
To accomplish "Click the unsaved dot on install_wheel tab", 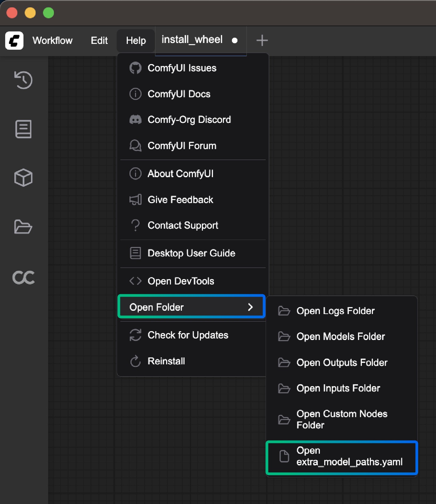I will click(235, 41).
